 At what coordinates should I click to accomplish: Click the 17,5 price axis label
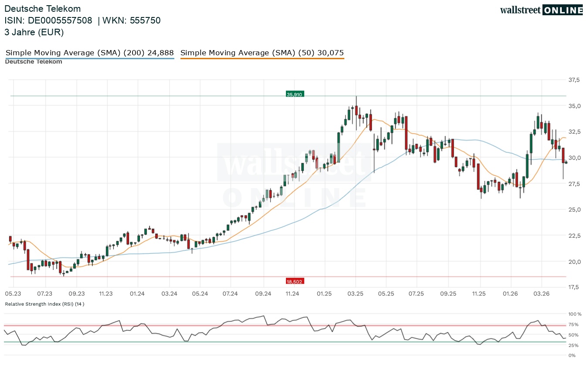point(574,287)
